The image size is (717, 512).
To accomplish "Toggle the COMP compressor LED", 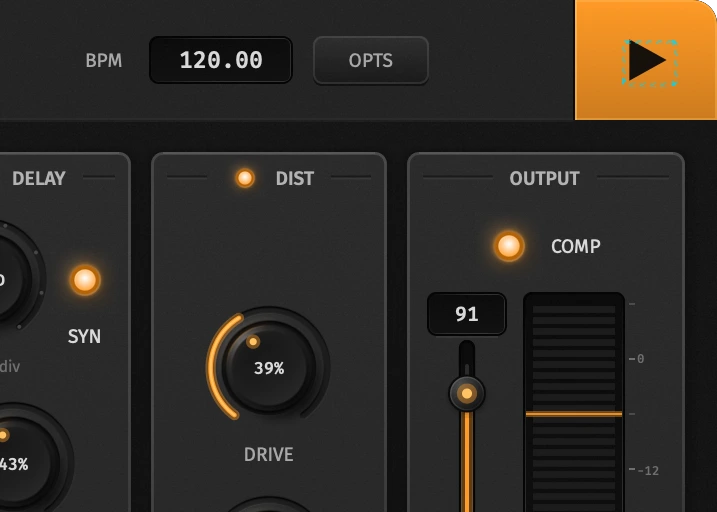I will coord(509,246).
